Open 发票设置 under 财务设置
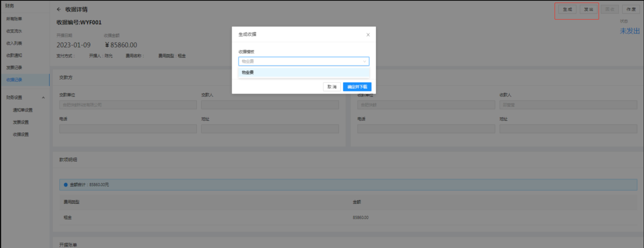644x248 pixels. point(21,122)
